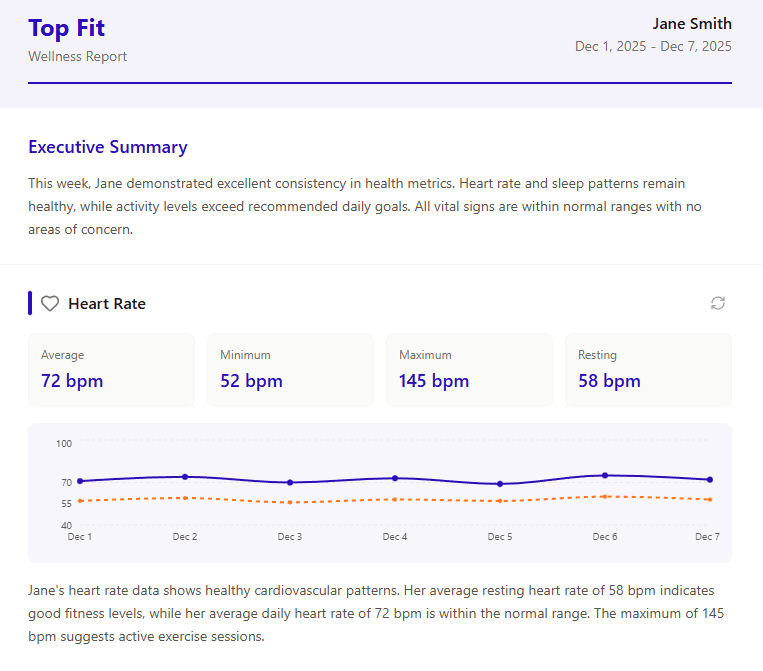Viewport: 763px width, 671px height.
Task: Click the solid blue line's Dec 6 point
Action: [x=605, y=475]
